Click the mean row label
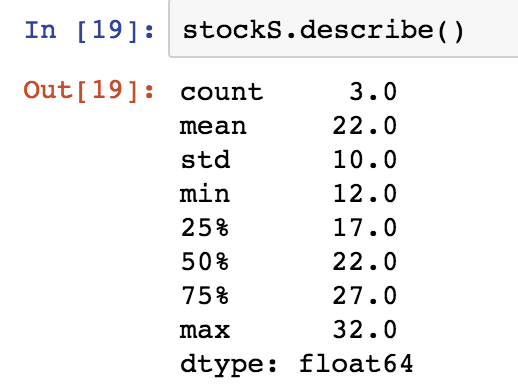 (x=213, y=126)
